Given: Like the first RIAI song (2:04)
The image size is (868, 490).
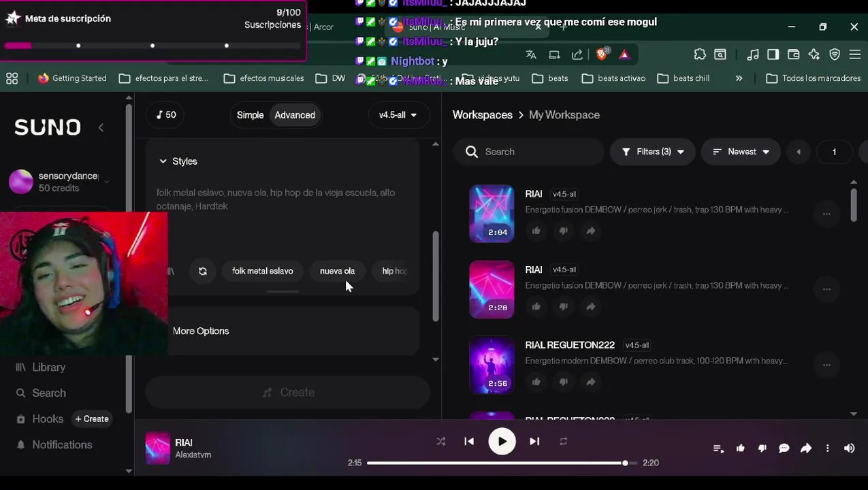Looking at the screenshot, I should [x=536, y=231].
